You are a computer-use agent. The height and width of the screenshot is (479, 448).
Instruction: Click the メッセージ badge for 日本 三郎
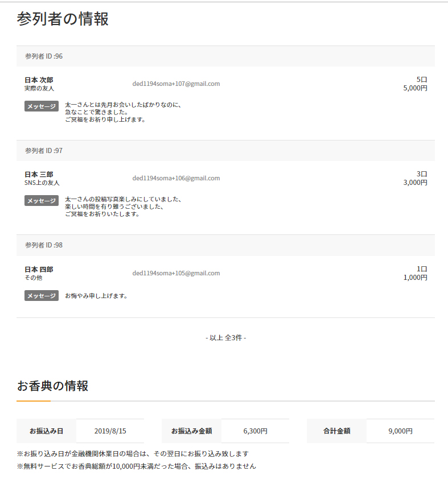pos(42,201)
